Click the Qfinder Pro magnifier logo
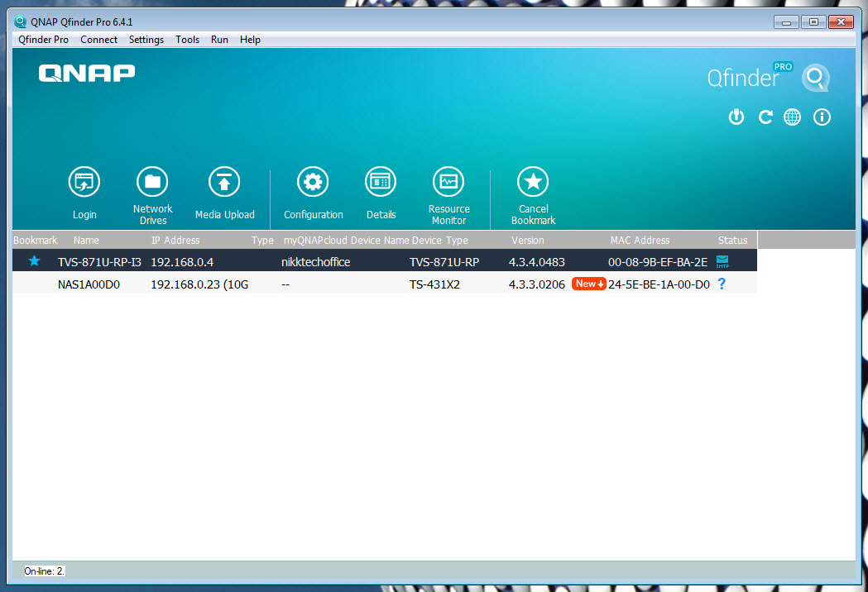 816,78
